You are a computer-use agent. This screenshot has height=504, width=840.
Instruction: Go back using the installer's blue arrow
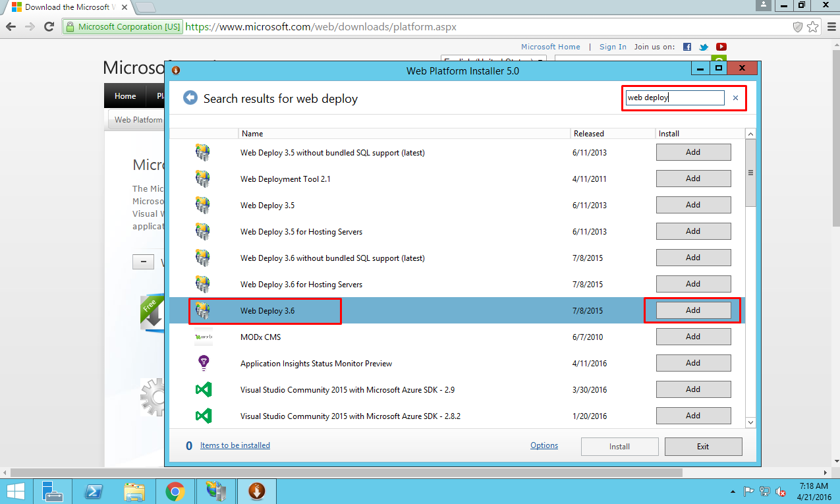(x=190, y=98)
